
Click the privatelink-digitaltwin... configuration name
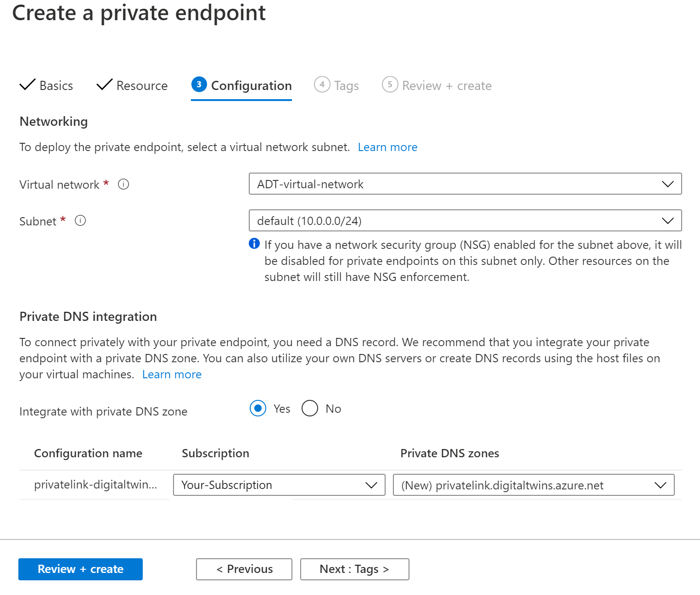[95, 485]
